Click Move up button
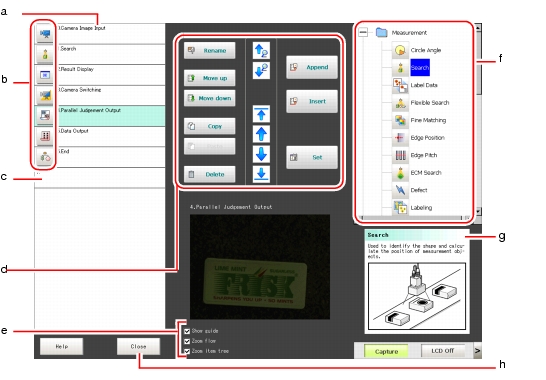Viewport: 546px width, 380px height. [x=210, y=78]
